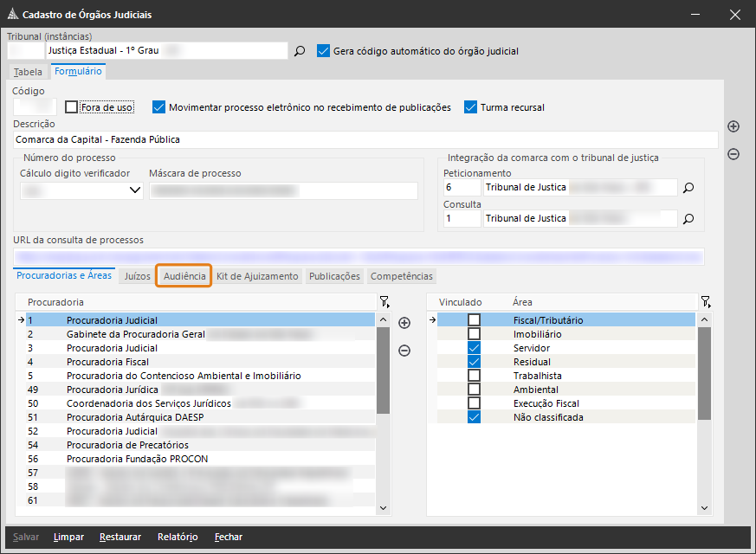Expand the Cálculo dígito verificador dropdown
The height and width of the screenshot is (554, 756).
pos(135,190)
